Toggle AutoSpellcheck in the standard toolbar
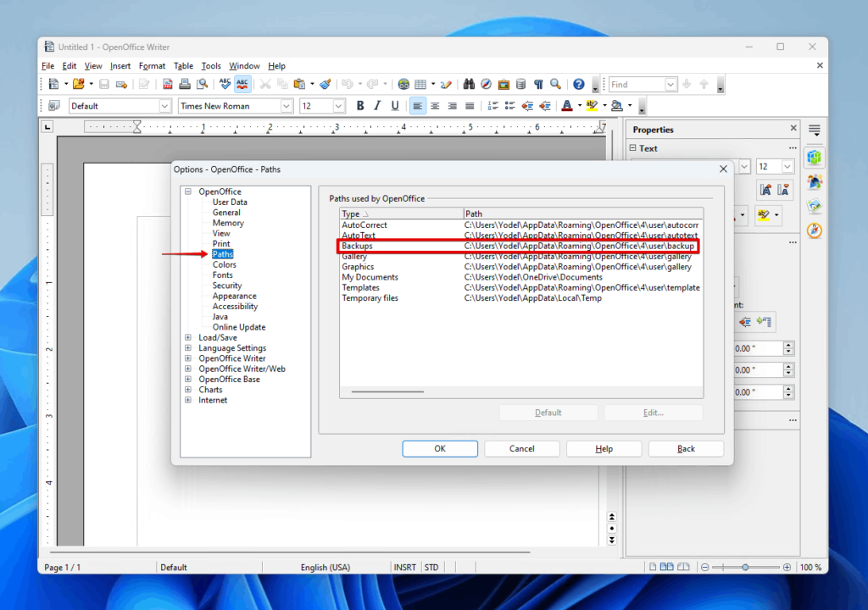This screenshot has height=610, width=868. tap(243, 84)
